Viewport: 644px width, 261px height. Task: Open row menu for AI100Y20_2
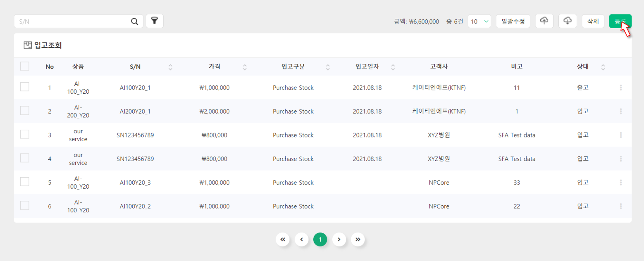pos(621,206)
